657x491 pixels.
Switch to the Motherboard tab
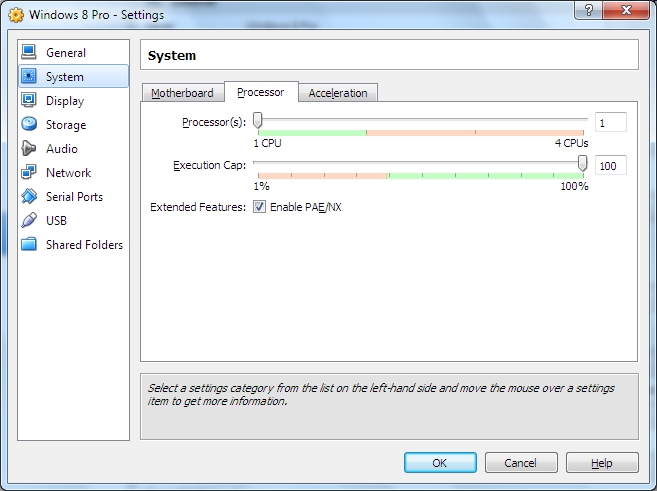(182, 93)
